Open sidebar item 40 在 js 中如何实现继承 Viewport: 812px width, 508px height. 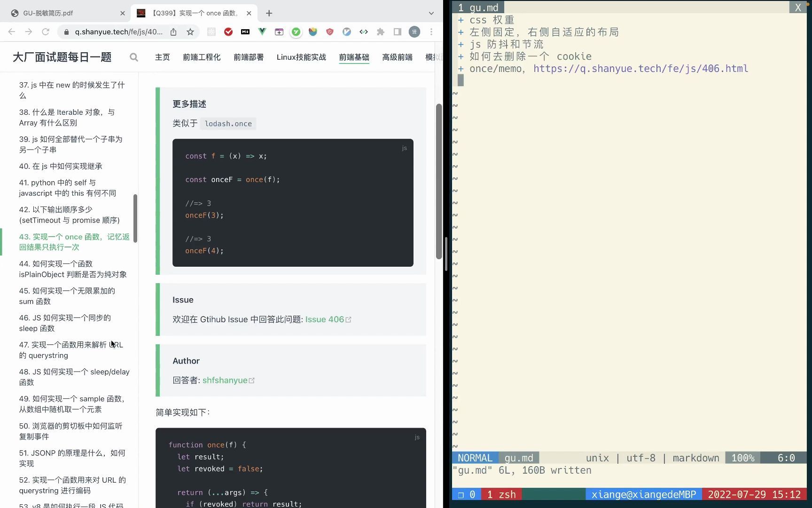(x=61, y=166)
